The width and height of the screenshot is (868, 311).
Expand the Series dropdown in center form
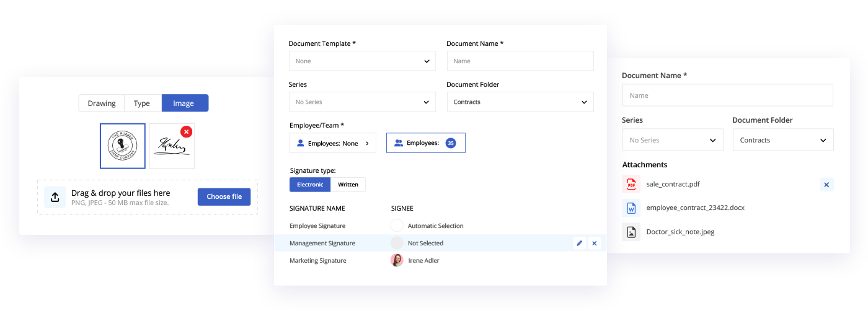(x=362, y=102)
